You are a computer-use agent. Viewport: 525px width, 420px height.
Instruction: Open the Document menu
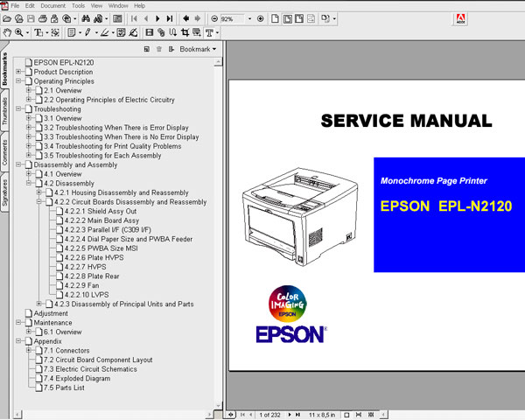[x=52, y=6]
